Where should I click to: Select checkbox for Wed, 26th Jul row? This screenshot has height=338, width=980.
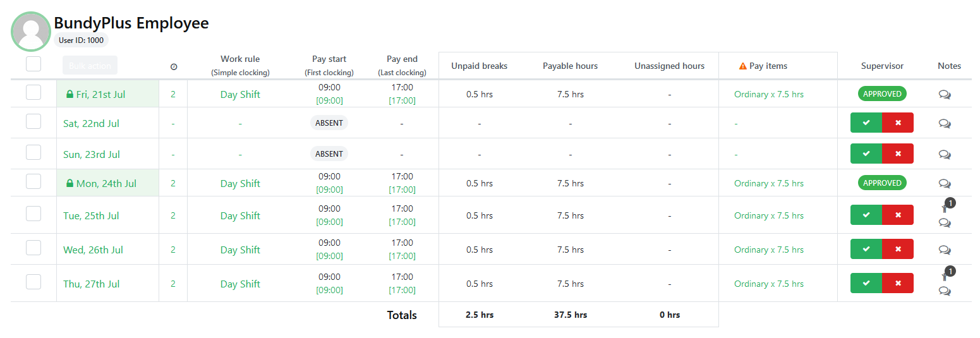(x=33, y=248)
